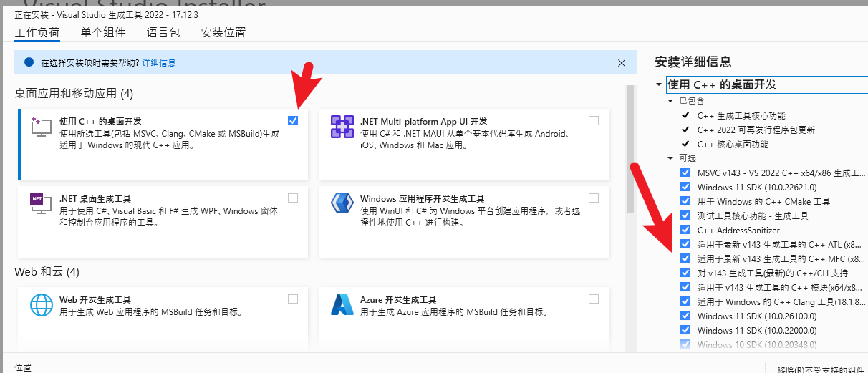Check Azure 开发生成工具 checkbox

(x=593, y=299)
